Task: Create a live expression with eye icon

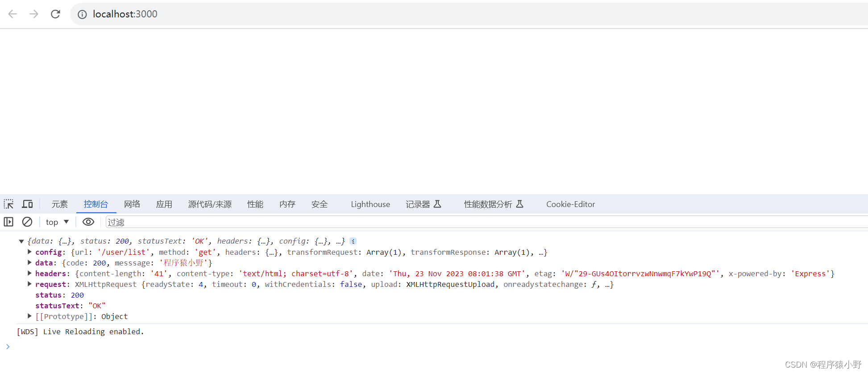Action: point(88,222)
